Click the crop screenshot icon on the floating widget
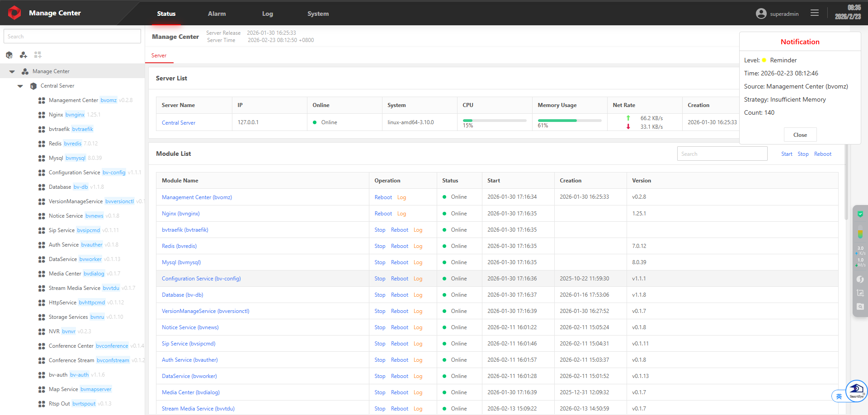This screenshot has height=415, width=868. coord(860,293)
